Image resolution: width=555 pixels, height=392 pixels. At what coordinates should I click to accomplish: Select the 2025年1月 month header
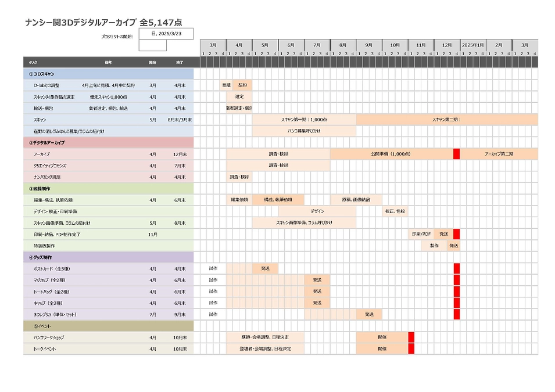(472, 45)
